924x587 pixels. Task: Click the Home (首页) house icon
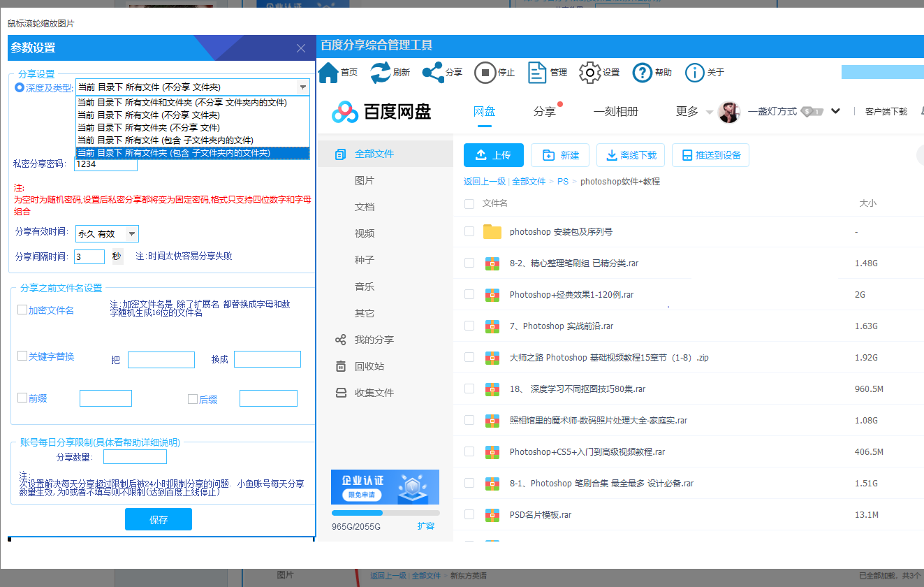pos(329,72)
